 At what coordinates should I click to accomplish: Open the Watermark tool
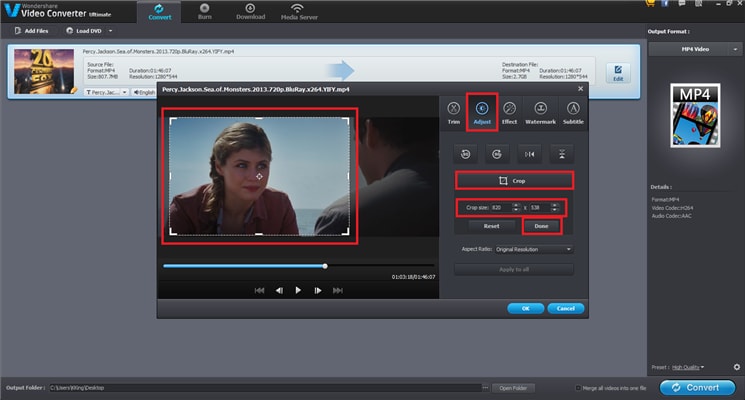(540, 113)
